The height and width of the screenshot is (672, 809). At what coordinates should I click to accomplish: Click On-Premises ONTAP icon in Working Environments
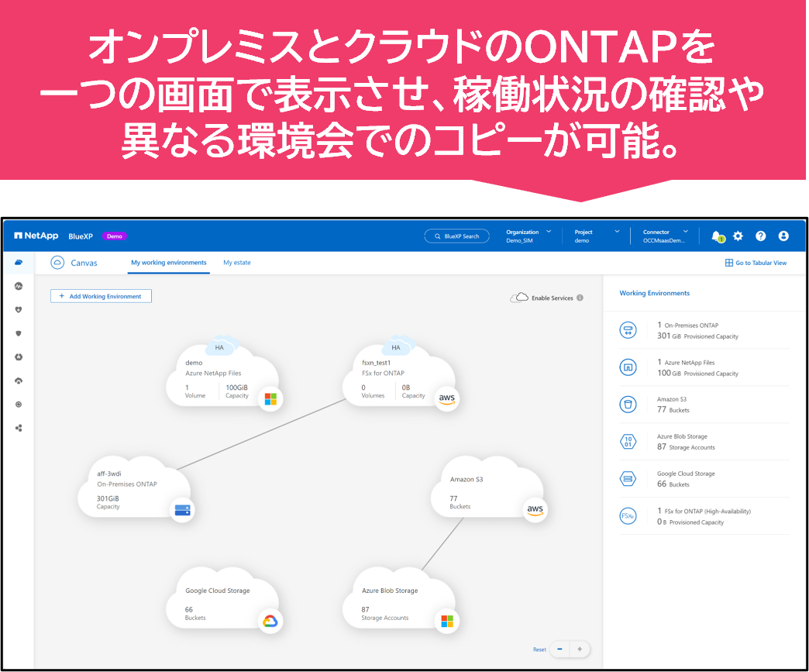pos(628,330)
